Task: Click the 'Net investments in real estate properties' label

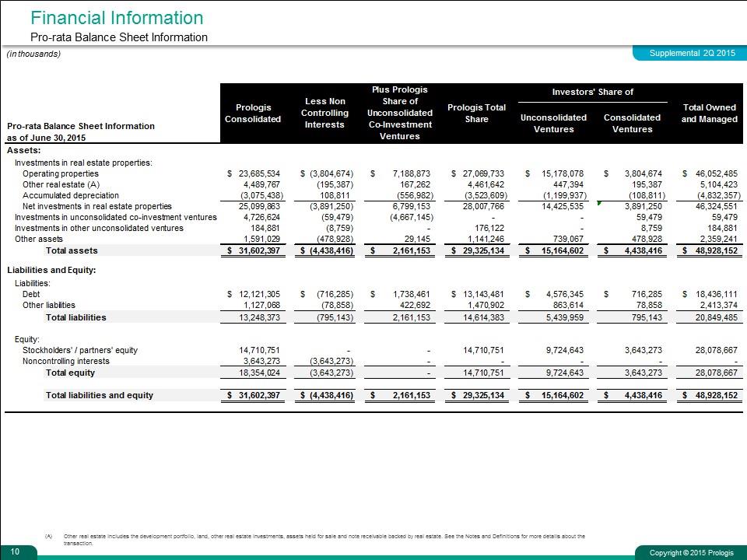Action: [97, 207]
